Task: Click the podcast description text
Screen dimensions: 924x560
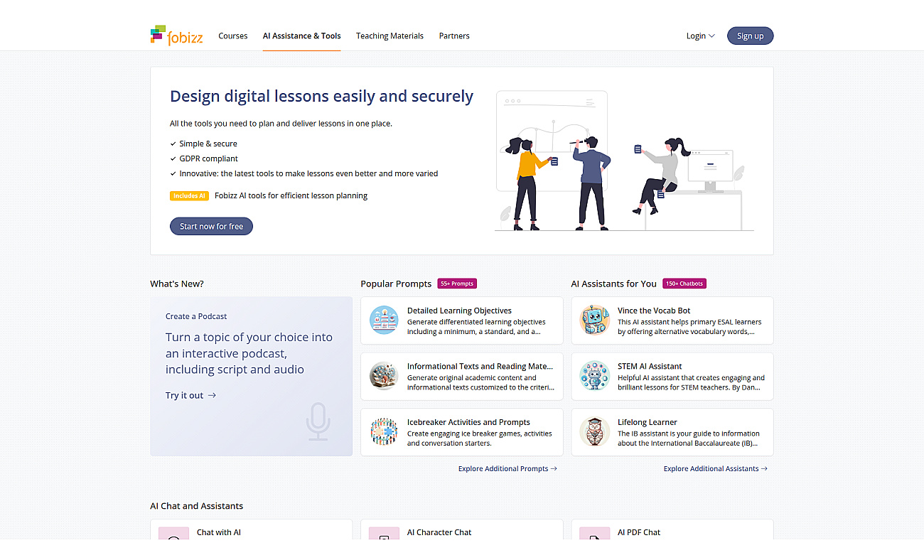Action: (249, 353)
